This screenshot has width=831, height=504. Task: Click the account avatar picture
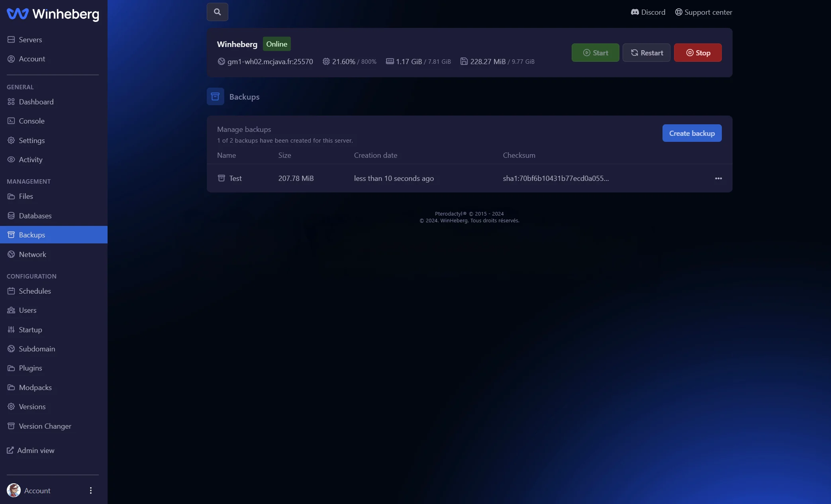14,490
